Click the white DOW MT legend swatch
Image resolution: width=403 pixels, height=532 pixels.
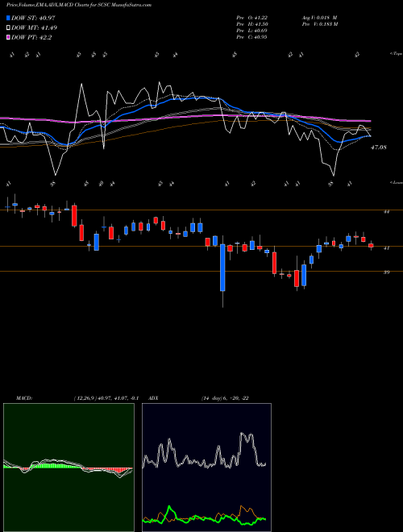[8, 27]
